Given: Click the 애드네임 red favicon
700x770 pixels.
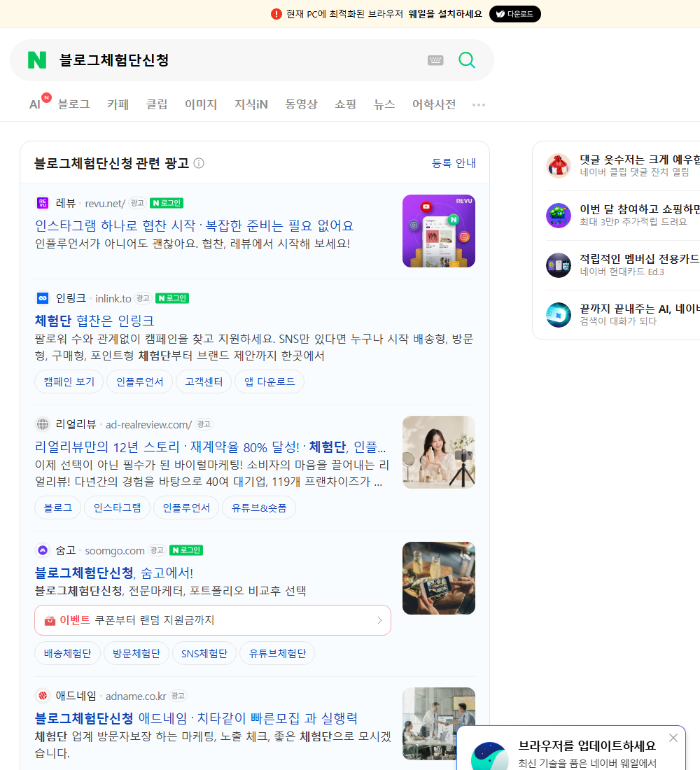Looking at the screenshot, I should pos(43,695).
